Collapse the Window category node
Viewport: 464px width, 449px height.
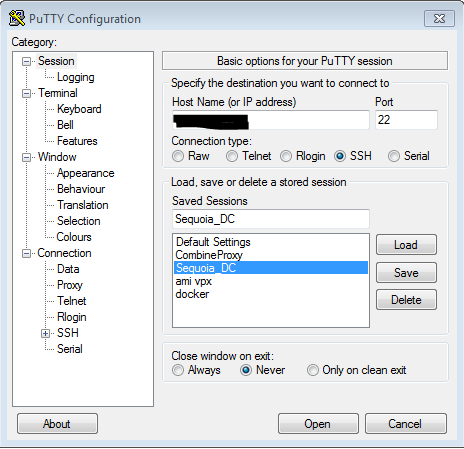tap(26, 157)
